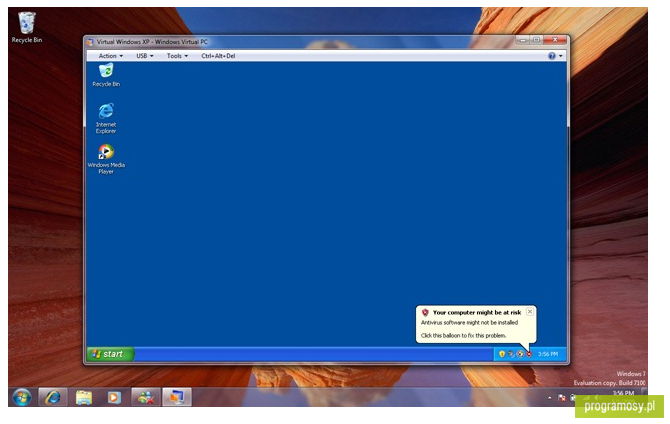Open Windows Explorer from Windows 7 taskbar

(x=84, y=398)
